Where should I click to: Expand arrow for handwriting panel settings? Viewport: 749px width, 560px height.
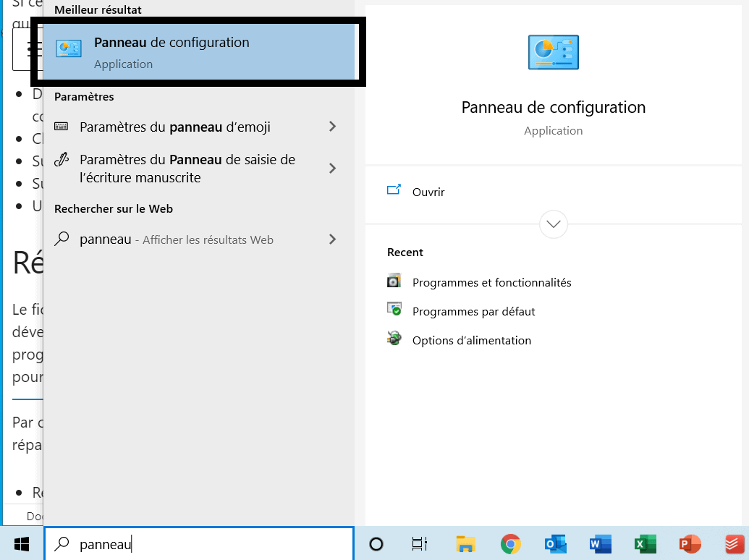pyautogui.click(x=332, y=168)
